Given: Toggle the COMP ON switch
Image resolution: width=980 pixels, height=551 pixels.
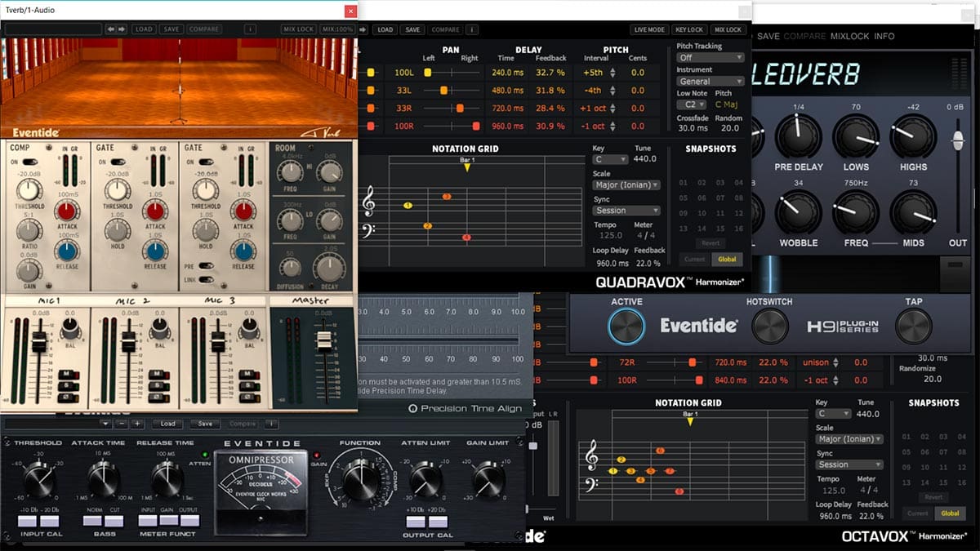Looking at the screenshot, I should pos(29,162).
